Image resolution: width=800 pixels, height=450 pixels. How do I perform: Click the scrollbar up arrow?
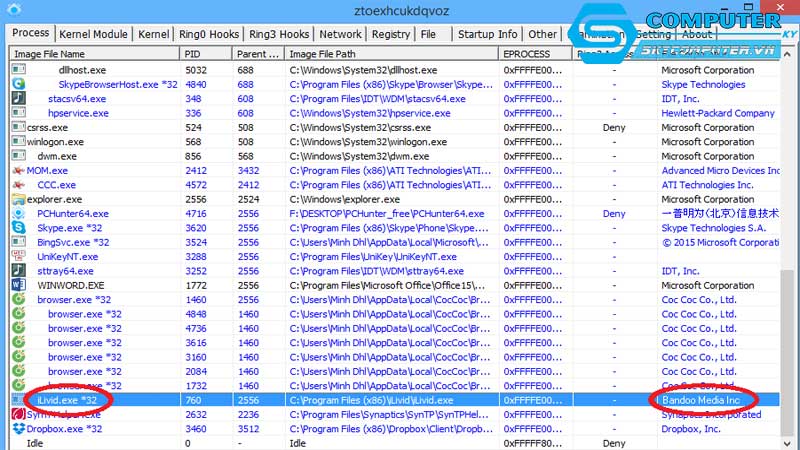pyautogui.click(x=787, y=54)
